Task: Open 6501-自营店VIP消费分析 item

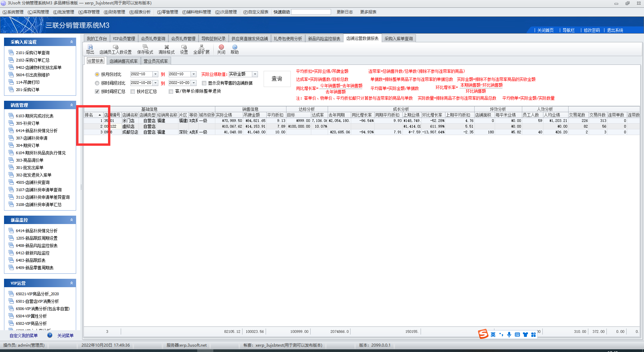Action: (37, 301)
